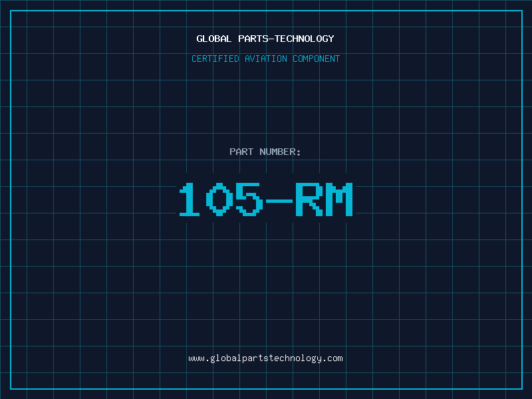Image resolution: width=532 pixels, height=399 pixels.
Task: Open the www.globalpartstechnology.com link
Action: point(265,358)
